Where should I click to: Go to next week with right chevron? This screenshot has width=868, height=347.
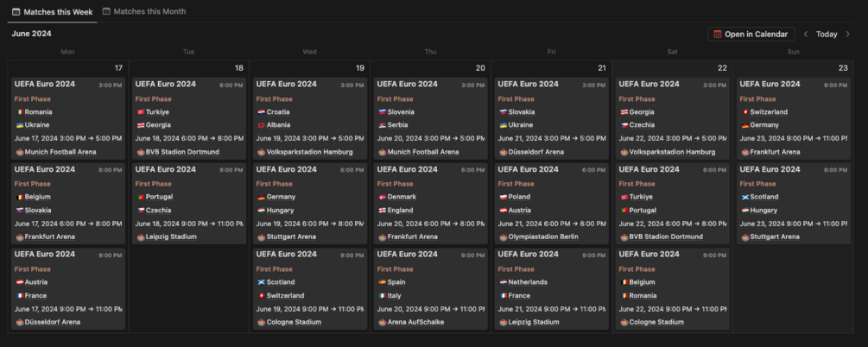(847, 35)
